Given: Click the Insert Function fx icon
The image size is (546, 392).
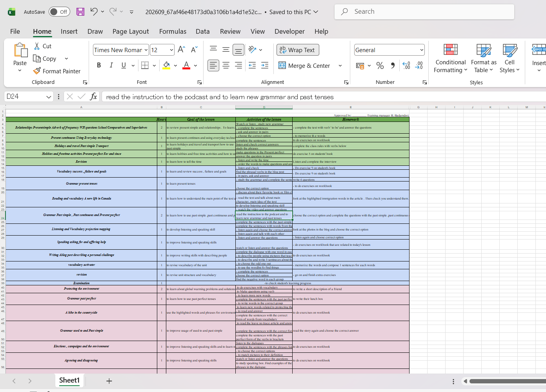Looking at the screenshot, I should coord(93,96).
